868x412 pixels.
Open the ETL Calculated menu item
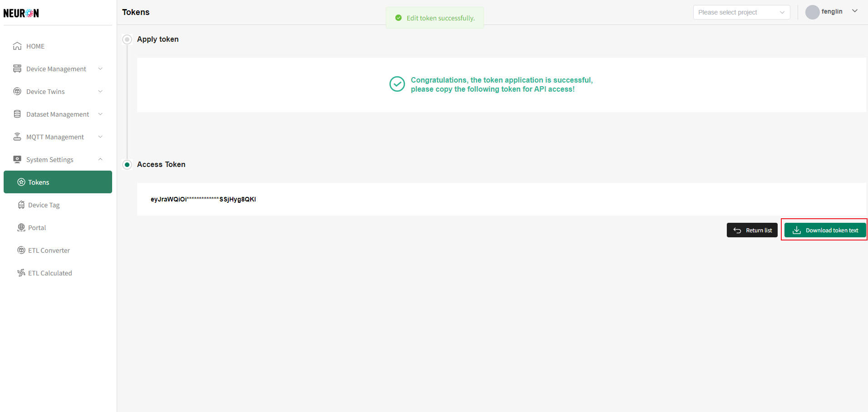pos(58,273)
